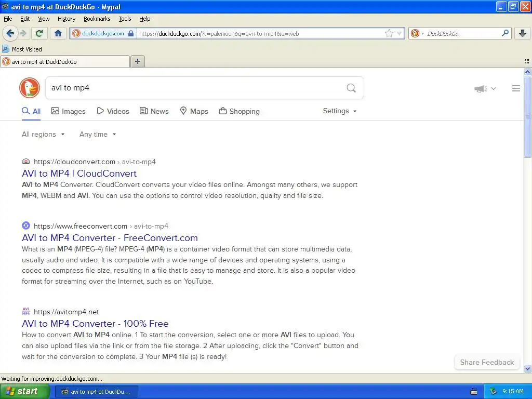Click the search bar magnifier icon
The height and width of the screenshot is (399, 532).
tap(505, 33)
